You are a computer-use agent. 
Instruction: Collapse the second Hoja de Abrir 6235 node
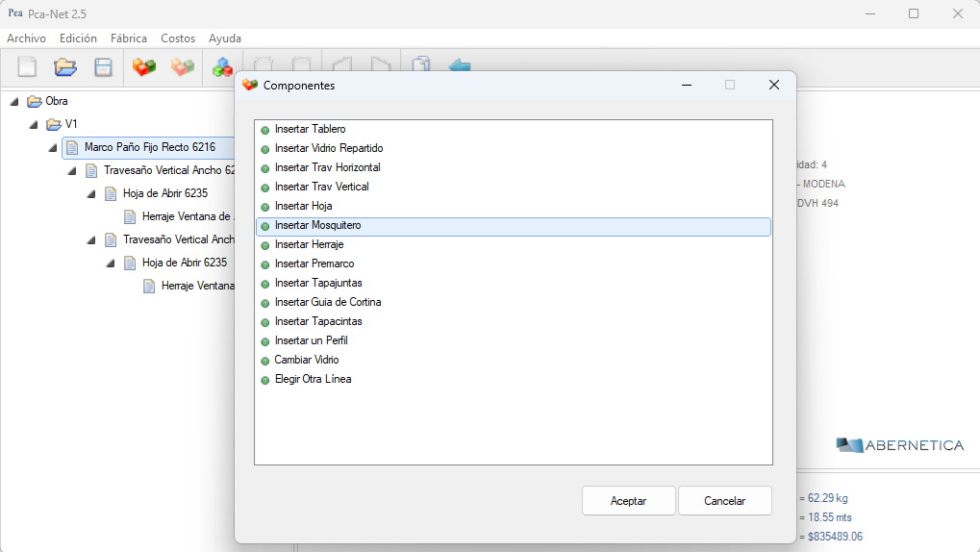[111, 263]
